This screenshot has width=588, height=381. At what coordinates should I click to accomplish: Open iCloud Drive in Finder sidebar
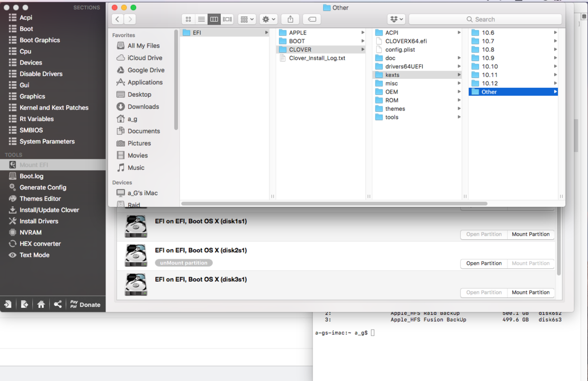tap(145, 58)
